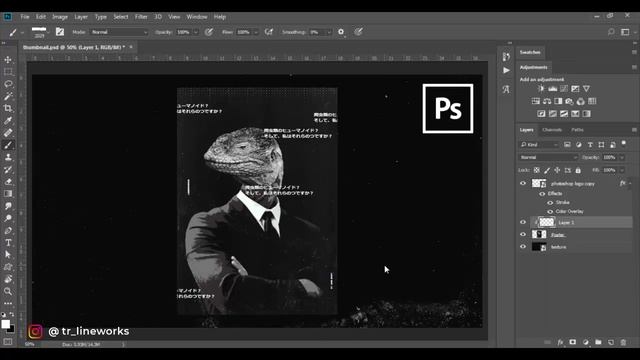This screenshot has height=360, width=640.
Task: Add a layer mask
Action: click(573, 342)
